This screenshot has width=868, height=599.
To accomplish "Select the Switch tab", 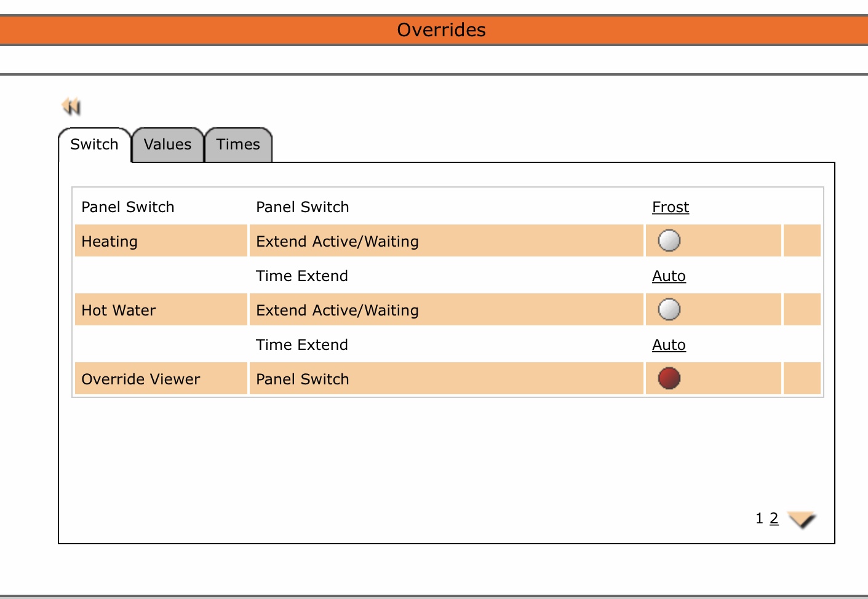I will (x=94, y=145).
